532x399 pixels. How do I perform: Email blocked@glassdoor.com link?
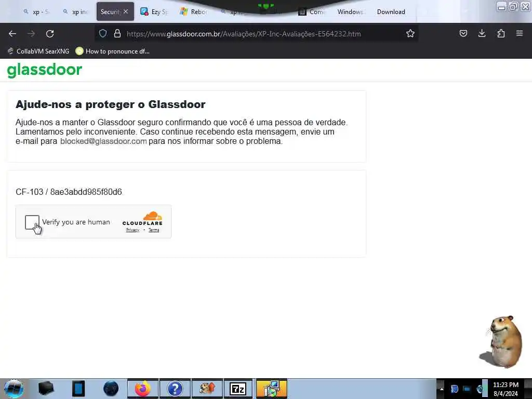click(103, 141)
